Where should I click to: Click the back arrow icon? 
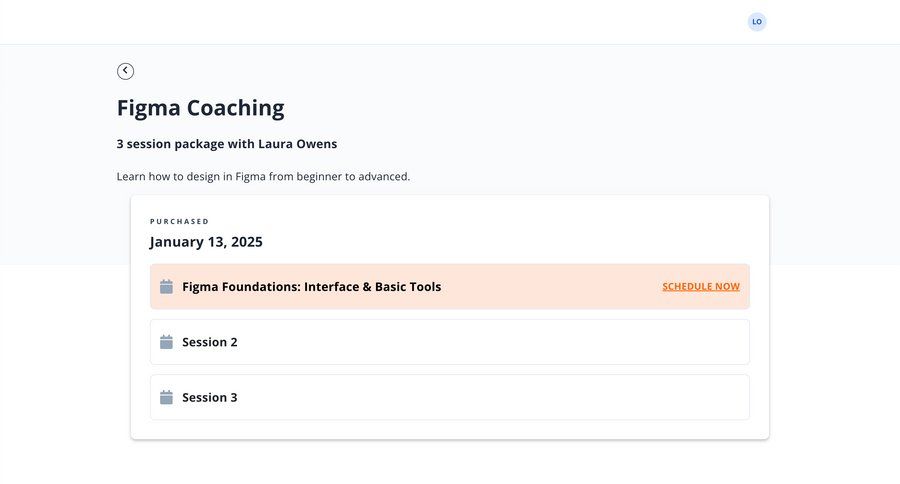[125, 71]
